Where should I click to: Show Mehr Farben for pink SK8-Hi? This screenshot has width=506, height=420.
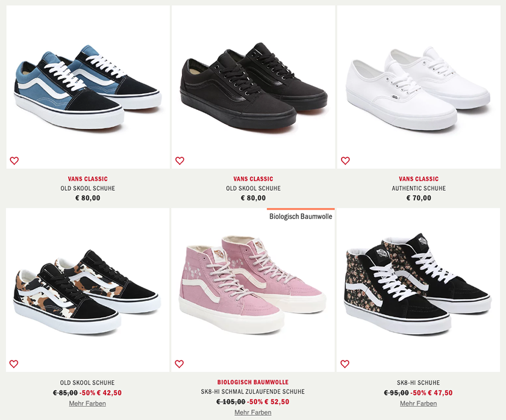[253, 412]
